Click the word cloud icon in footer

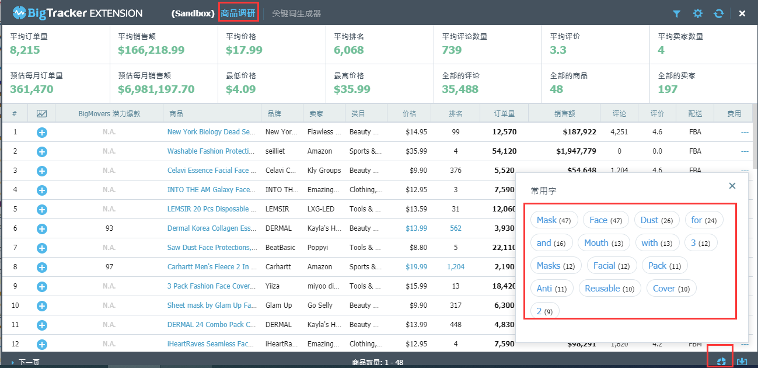(x=721, y=361)
